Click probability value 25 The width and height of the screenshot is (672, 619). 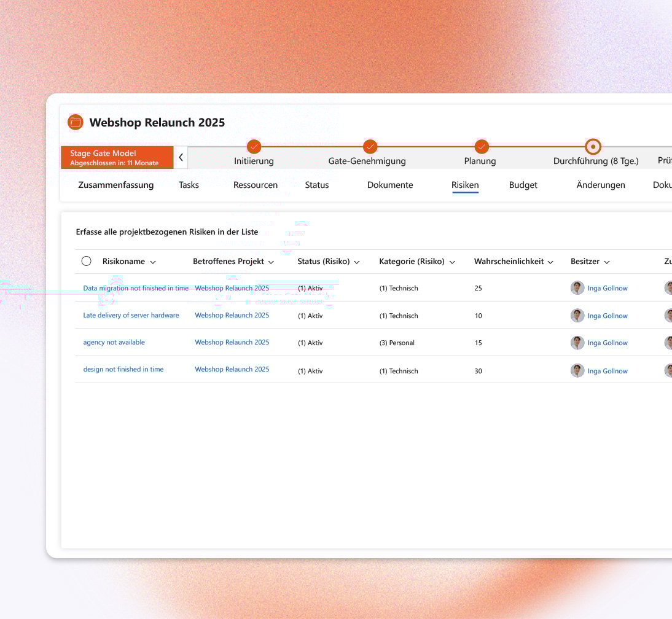click(479, 288)
